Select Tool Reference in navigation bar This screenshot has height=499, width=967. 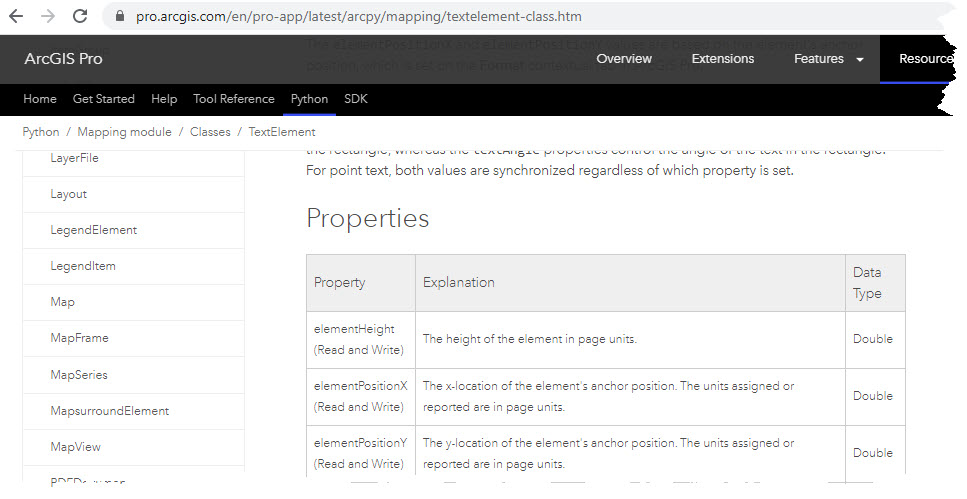(234, 99)
